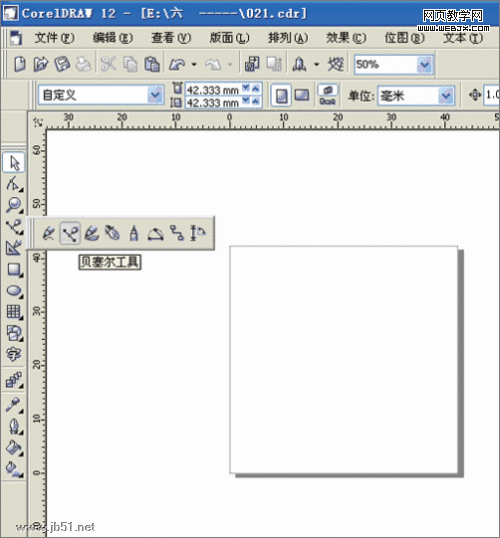This screenshot has width=500, height=538.
Task: Open the paper type 自定义 dropdown
Action: (x=155, y=95)
